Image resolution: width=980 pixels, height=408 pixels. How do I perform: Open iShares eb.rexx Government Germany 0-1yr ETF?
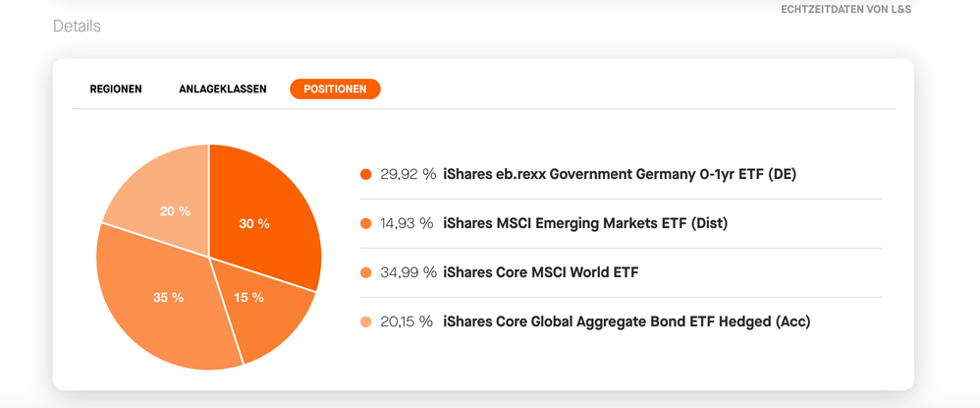click(620, 175)
